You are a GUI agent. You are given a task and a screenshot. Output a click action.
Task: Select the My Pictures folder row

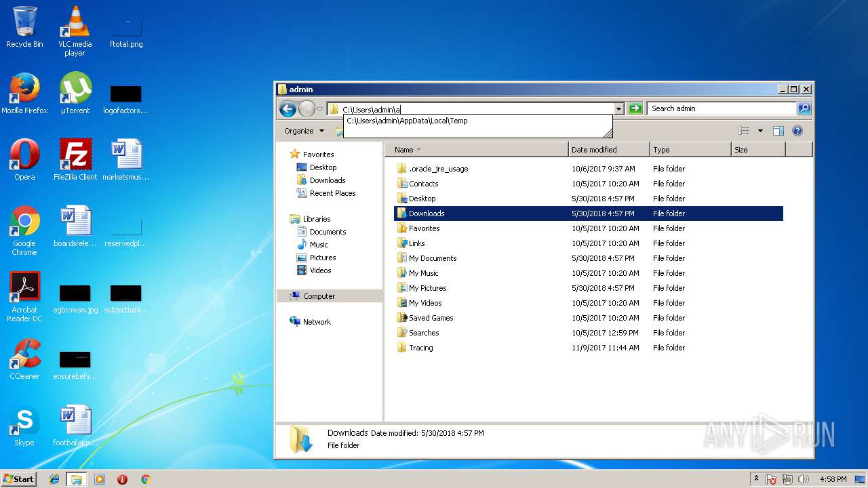589,288
